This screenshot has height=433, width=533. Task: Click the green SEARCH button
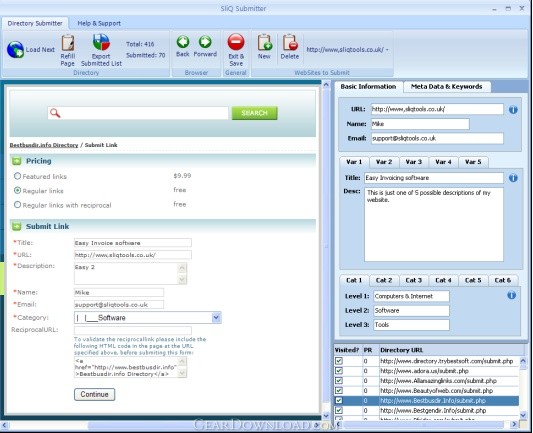tap(254, 113)
